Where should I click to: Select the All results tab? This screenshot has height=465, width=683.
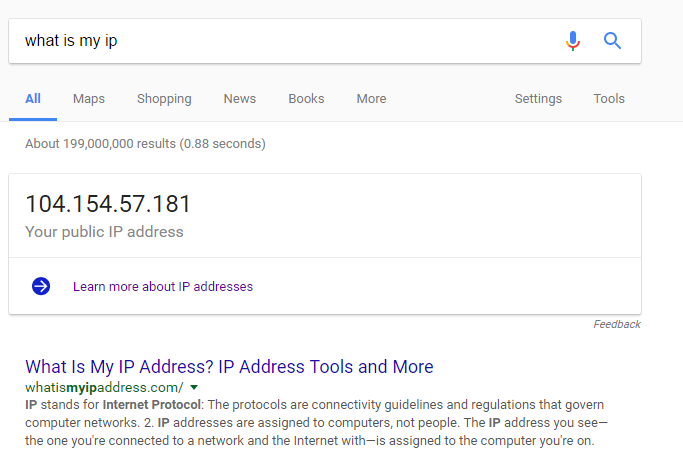[x=33, y=99]
